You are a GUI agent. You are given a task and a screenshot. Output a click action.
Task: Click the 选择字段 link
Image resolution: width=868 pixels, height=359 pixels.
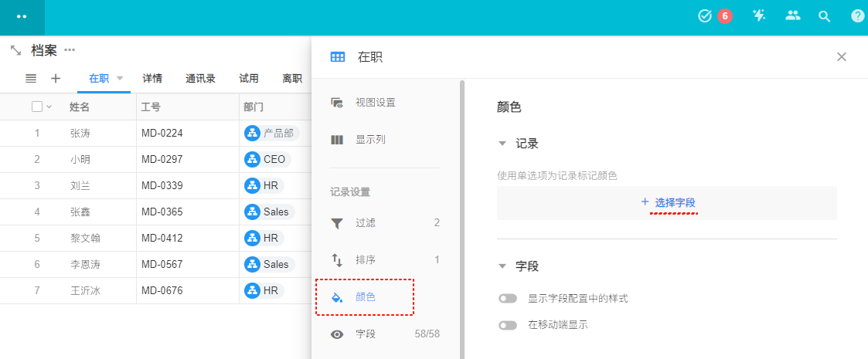(674, 202)
